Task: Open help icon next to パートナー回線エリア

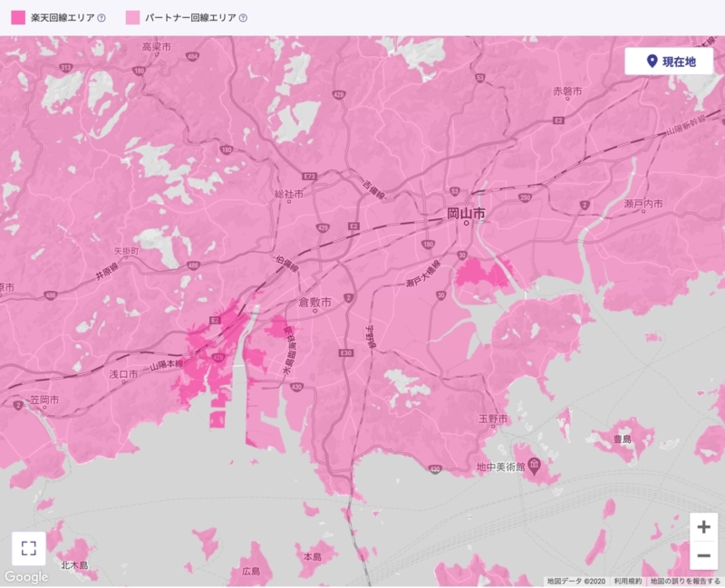Action: [x=243, y=18]
